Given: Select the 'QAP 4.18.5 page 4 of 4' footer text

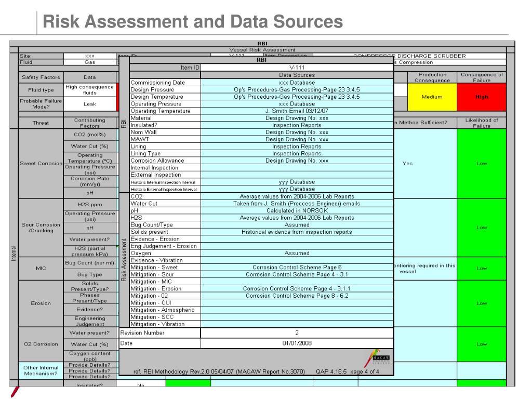Looking at the screenshot, I should [x=348, y=371].
